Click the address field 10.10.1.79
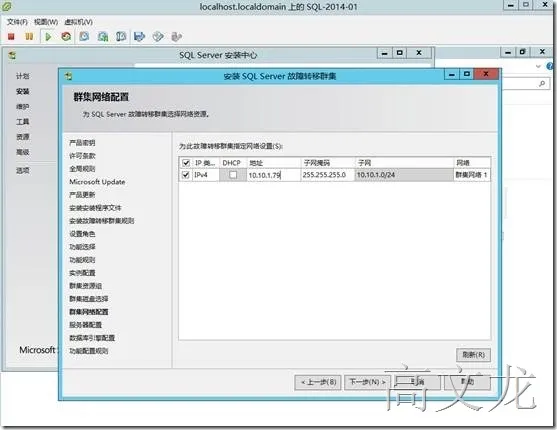Screen dimensions: 557x430 pyautogui.click(x=274, y=175)
